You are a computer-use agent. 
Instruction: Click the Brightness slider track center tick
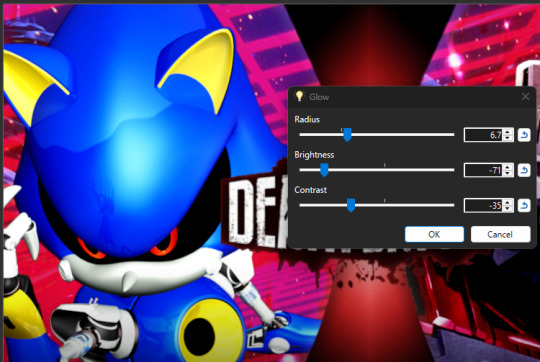[x=384, y=165]
